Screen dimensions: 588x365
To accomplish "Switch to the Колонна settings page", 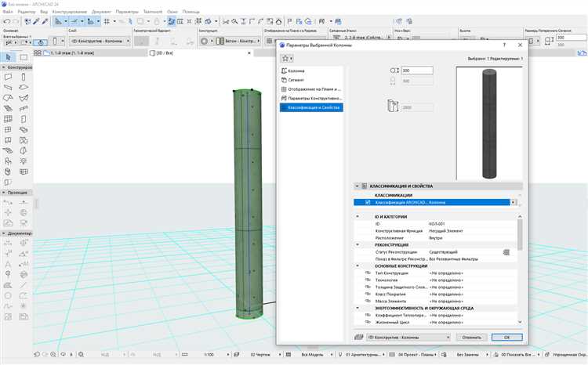I will (311, 70).
